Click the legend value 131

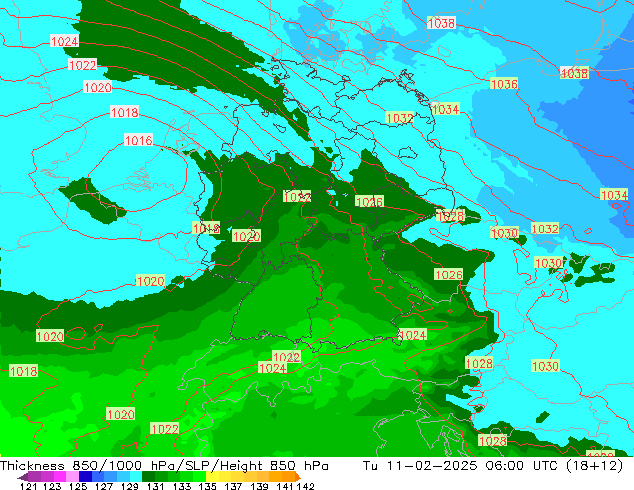[x=155, y=486]
